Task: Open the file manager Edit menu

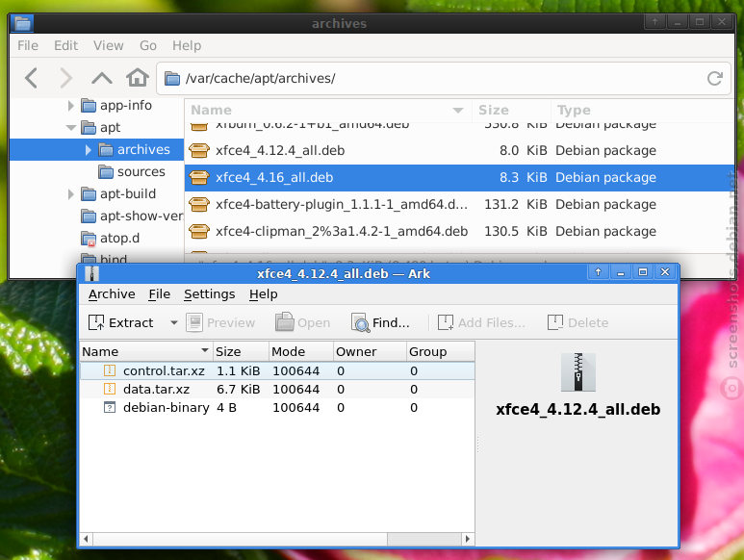Action: point(65,45)
